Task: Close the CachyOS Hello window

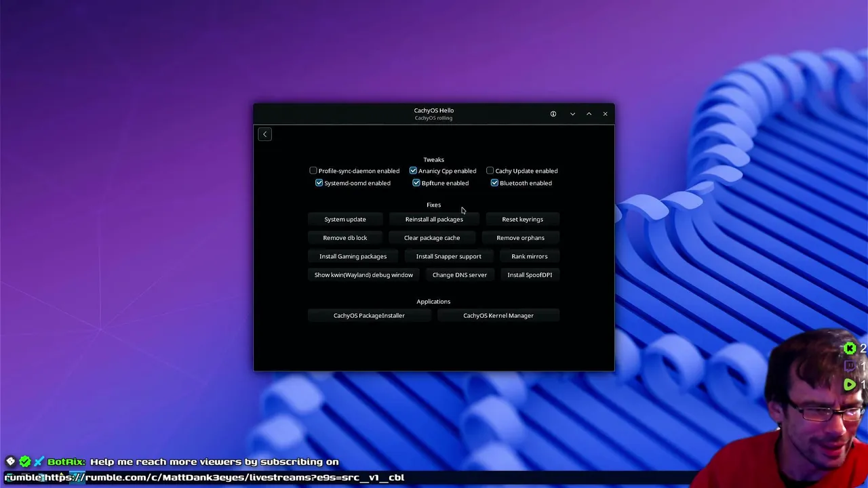Action: [x=605, y=114]
